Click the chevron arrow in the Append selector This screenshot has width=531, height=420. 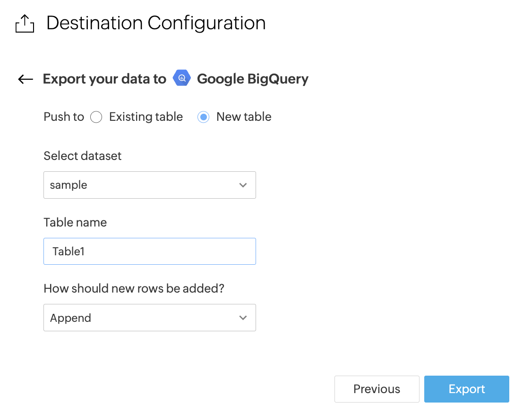[243, 318]
